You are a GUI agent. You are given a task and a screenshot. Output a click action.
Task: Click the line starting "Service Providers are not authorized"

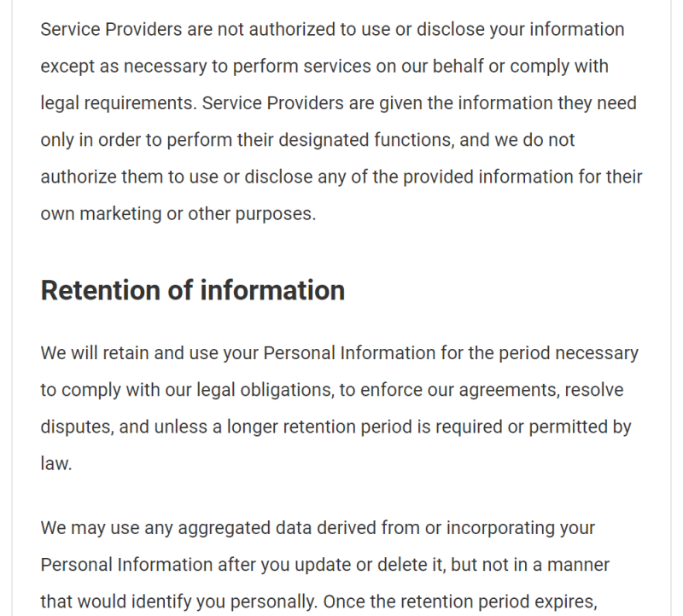pos(332,30)
